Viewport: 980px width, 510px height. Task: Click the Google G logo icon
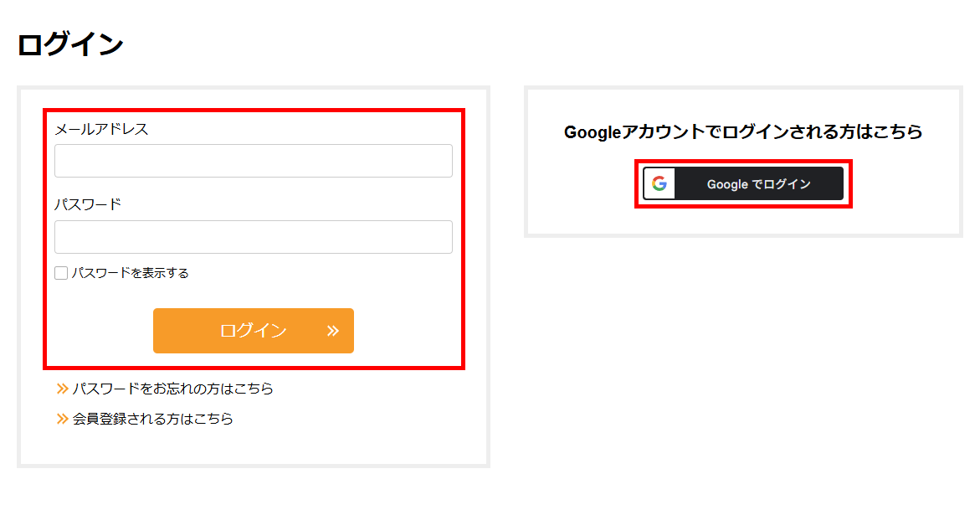(659, 183)
